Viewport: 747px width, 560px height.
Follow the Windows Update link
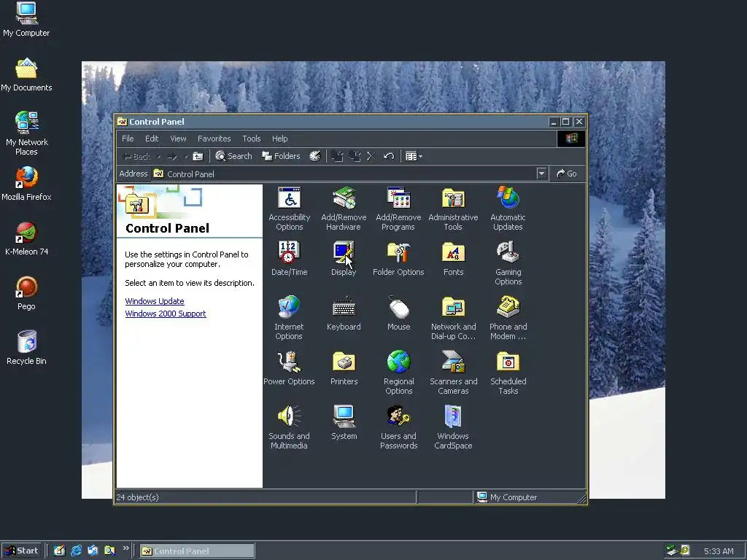[155, 301]
